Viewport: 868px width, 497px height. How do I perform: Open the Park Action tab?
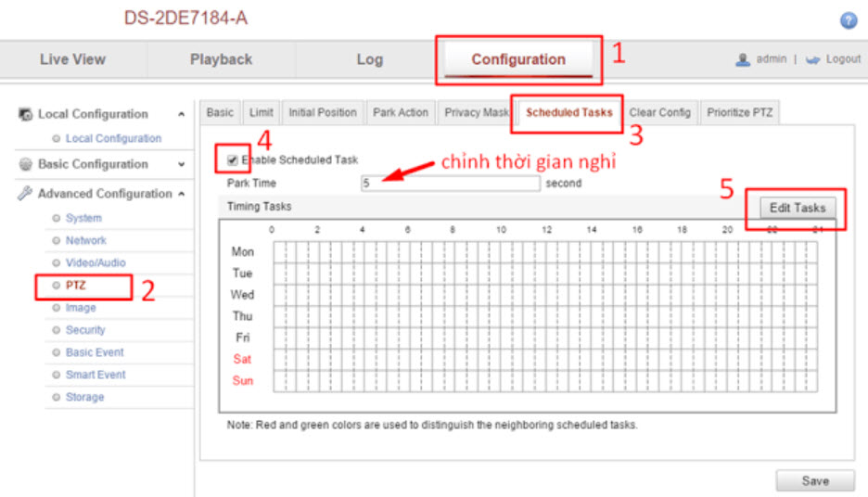401,112
